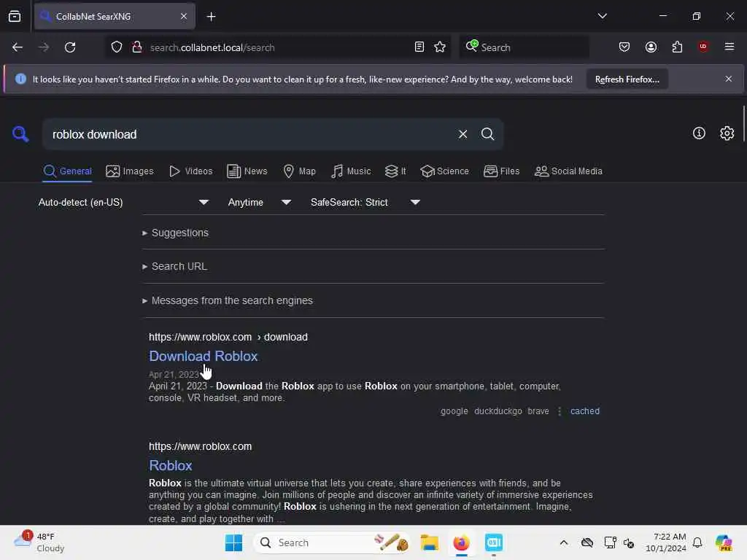Show hidden system tray icons

(564, 542)
